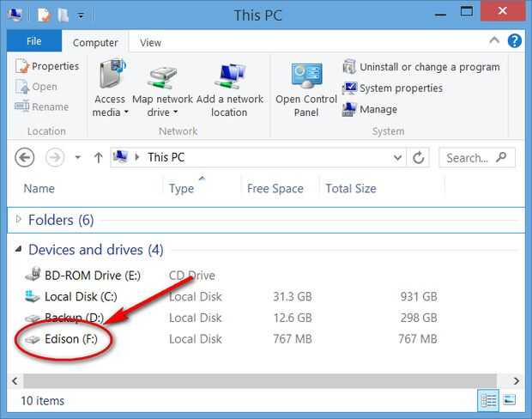Switch to the View ribbon tab
Viewport: 532px width, 419px height.
click(150, 42)
